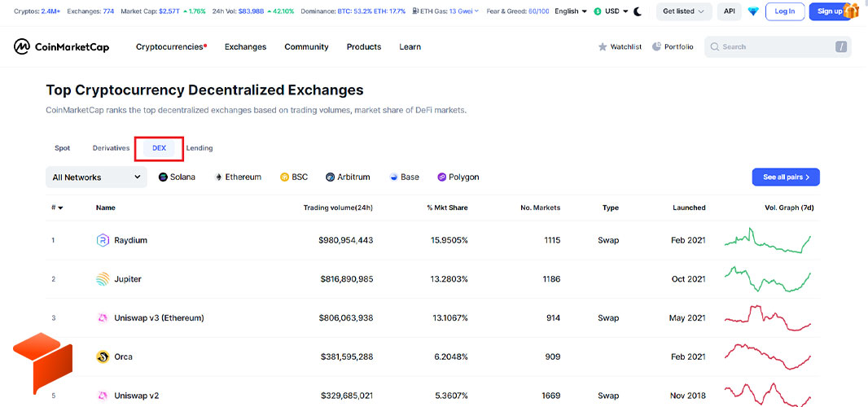The width and height of the screenshot is (868, 407).
Task: Filter by Polygon network
Action: tap(458, 177)
